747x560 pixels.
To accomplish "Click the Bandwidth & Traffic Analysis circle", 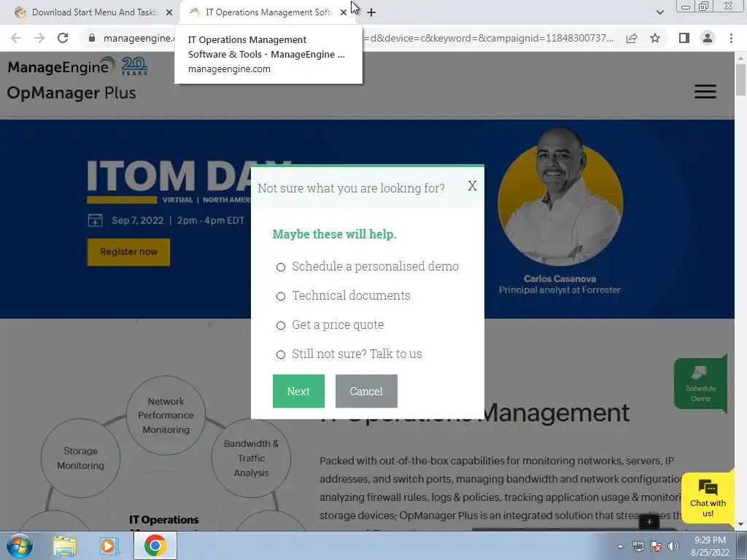I will click(x=251, y=458).
